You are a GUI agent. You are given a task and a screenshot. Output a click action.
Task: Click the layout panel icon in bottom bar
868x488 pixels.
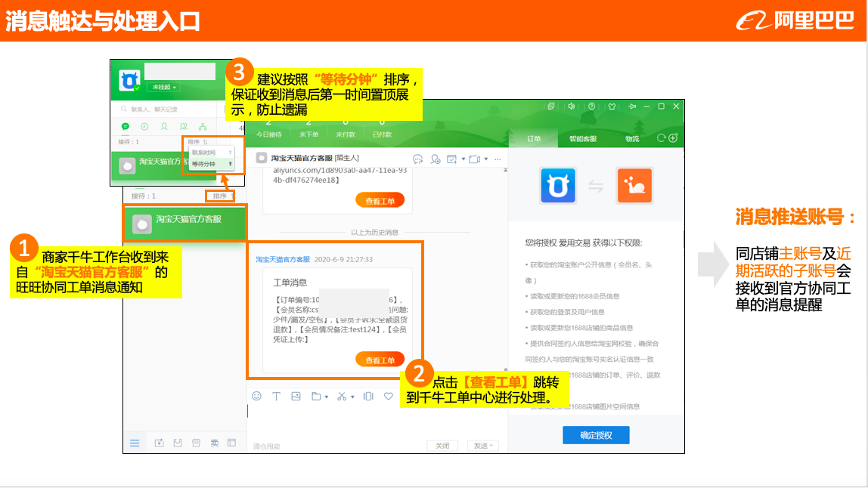coord(232,443)
